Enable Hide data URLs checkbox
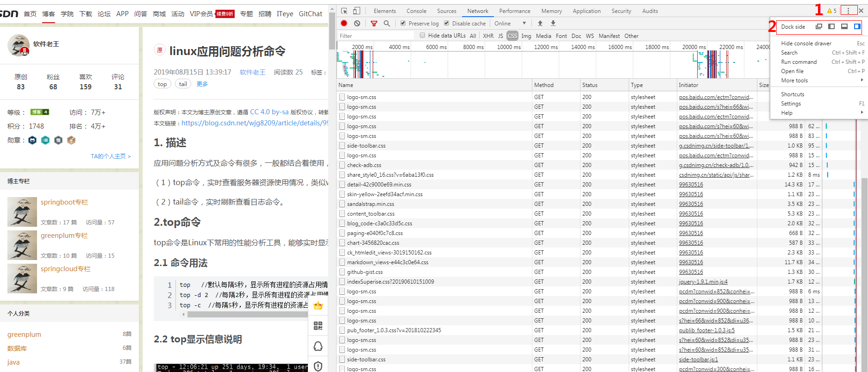 click(422, 35)
